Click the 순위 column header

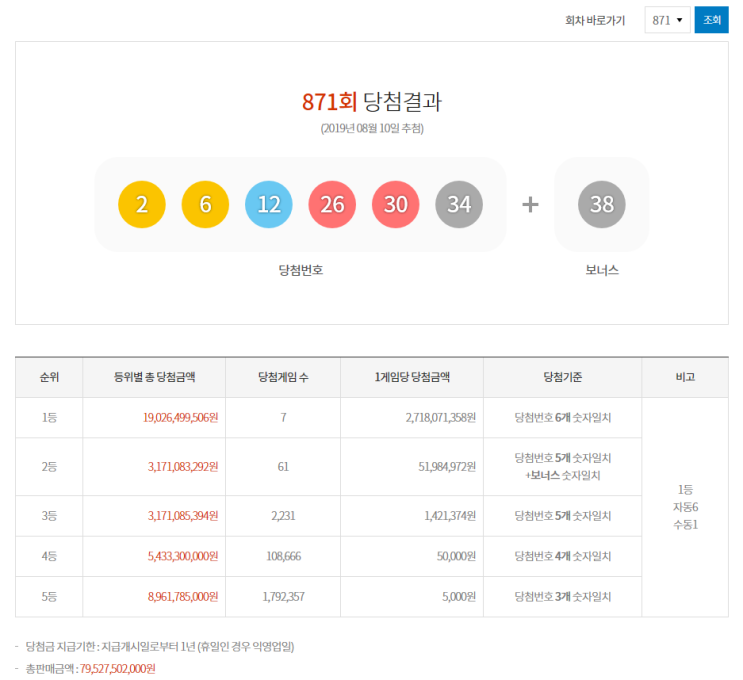(49, 377)
